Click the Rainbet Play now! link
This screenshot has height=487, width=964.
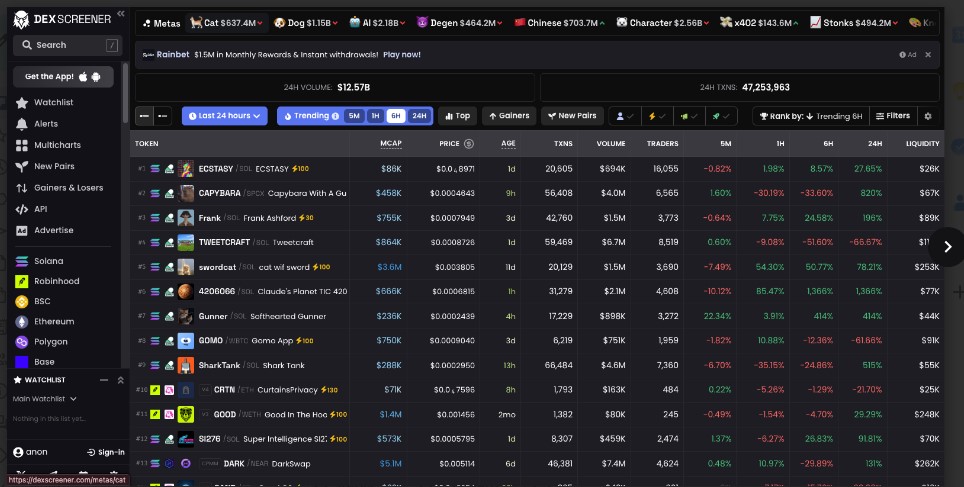pos(401,55)
